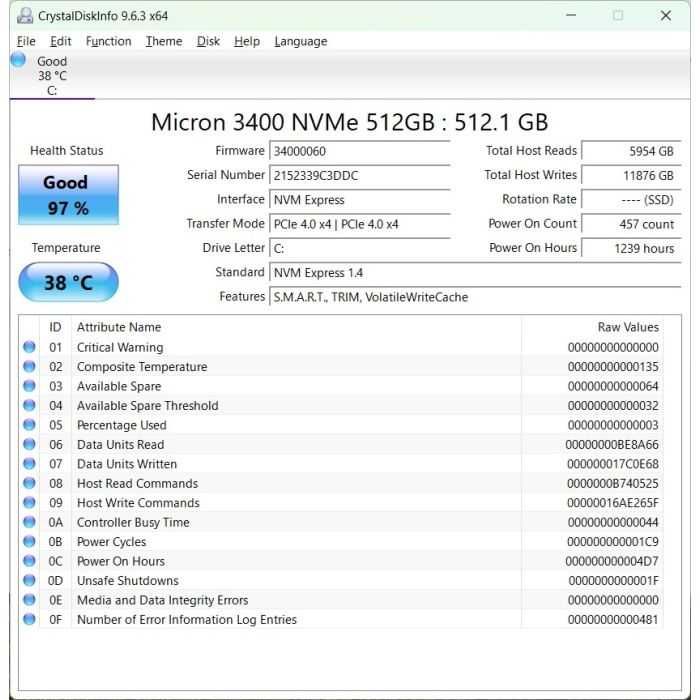Click raw value 00000000001C9

612,542
